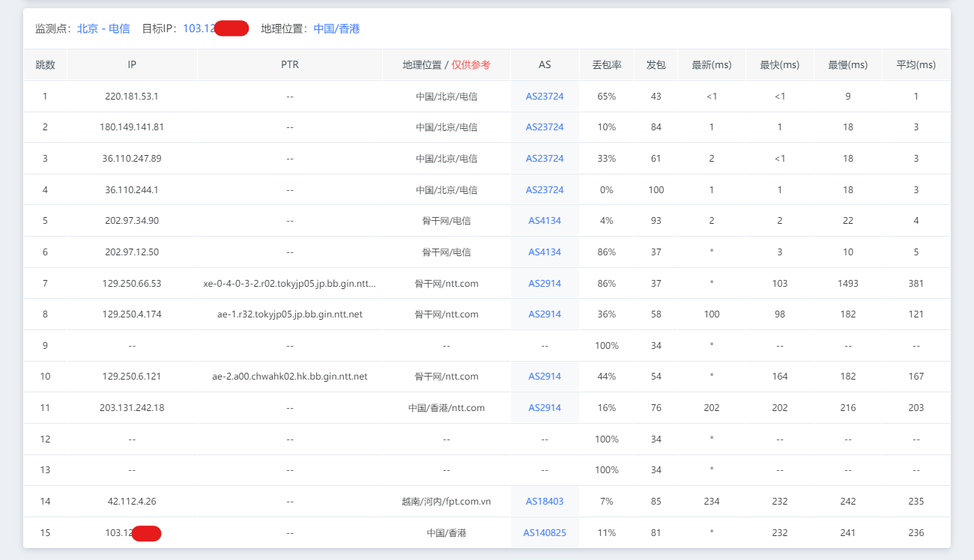Screen dimensions: 974x560
Task: Click the 最新(ms) column header
Action: click(x=712, y=65)
